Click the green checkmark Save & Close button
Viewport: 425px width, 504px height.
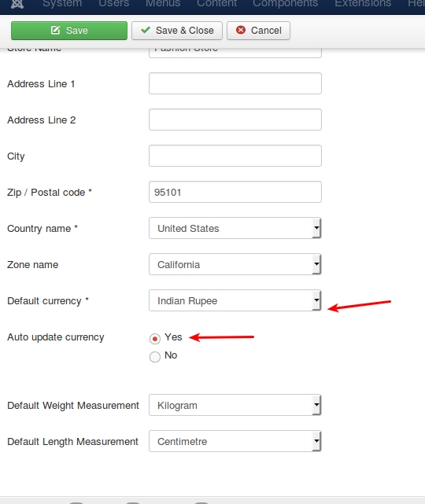coord(177,31)
